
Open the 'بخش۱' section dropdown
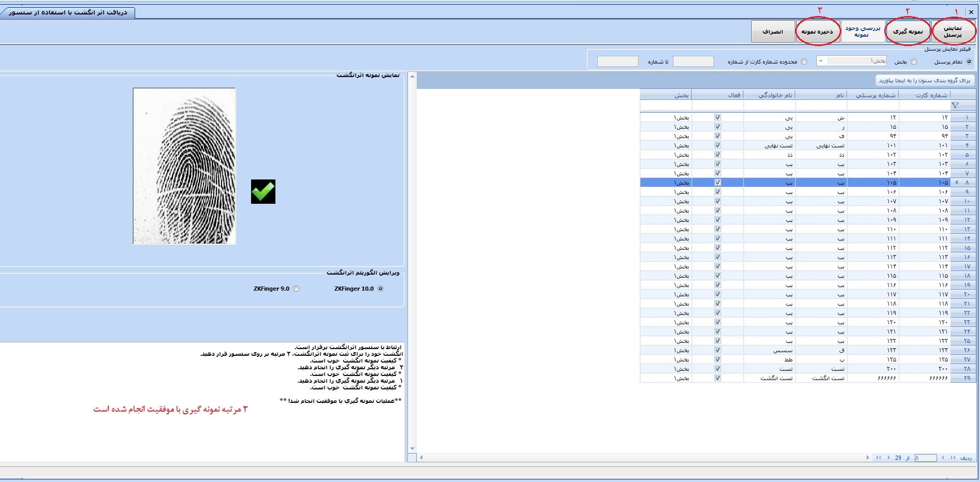[821, 61]
